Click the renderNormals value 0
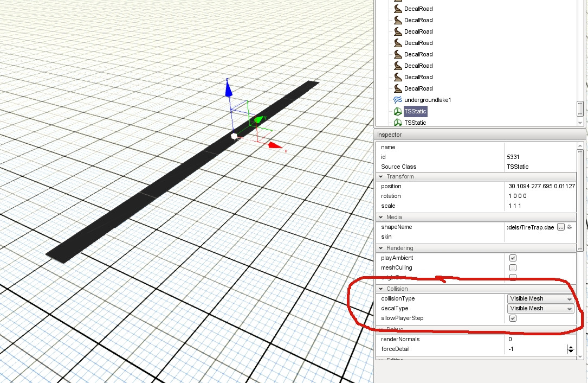The width and height of the screenshot is (588, 383). (510, 339)
